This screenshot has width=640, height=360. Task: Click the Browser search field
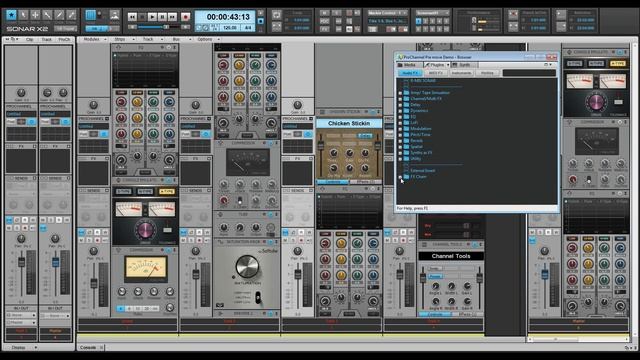coord(529,73)
